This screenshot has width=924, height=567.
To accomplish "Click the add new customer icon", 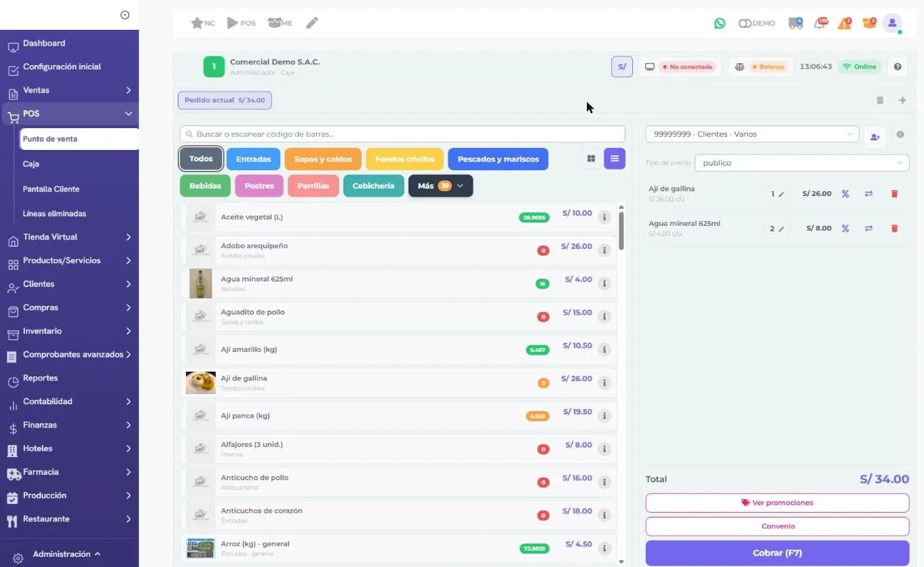I will pos(875,137).
